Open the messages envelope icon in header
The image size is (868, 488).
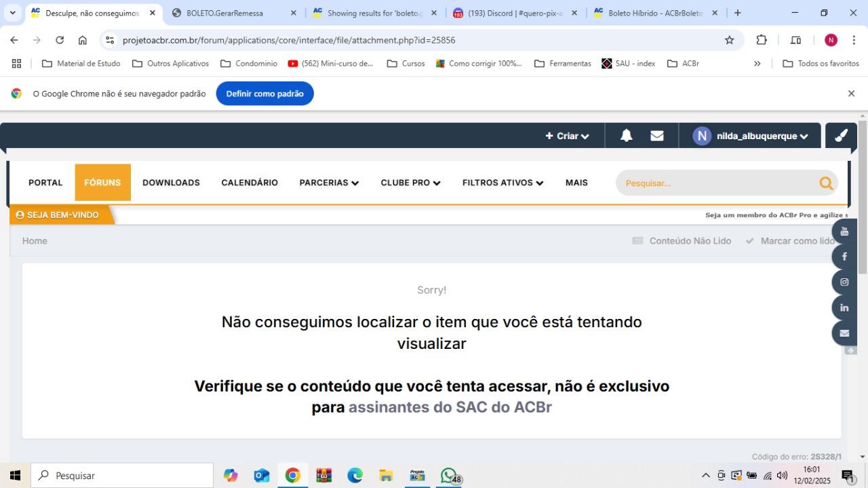click(656, 136)
